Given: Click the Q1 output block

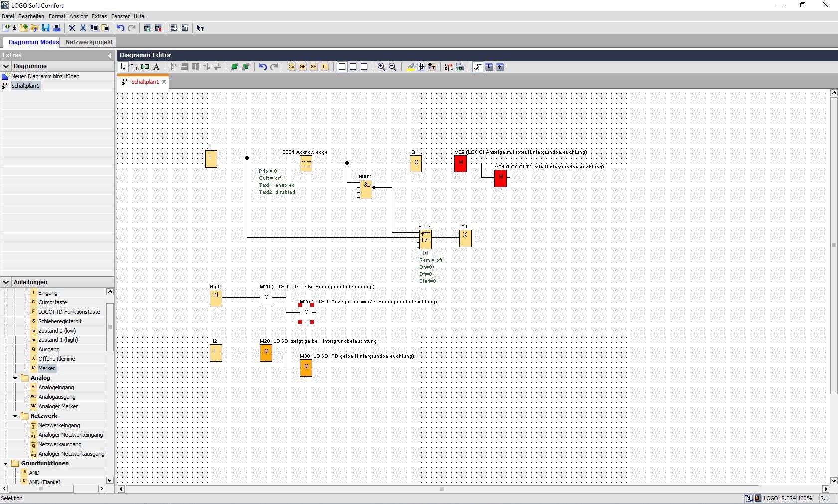Looking at the screenshot, I should [416, 164].
